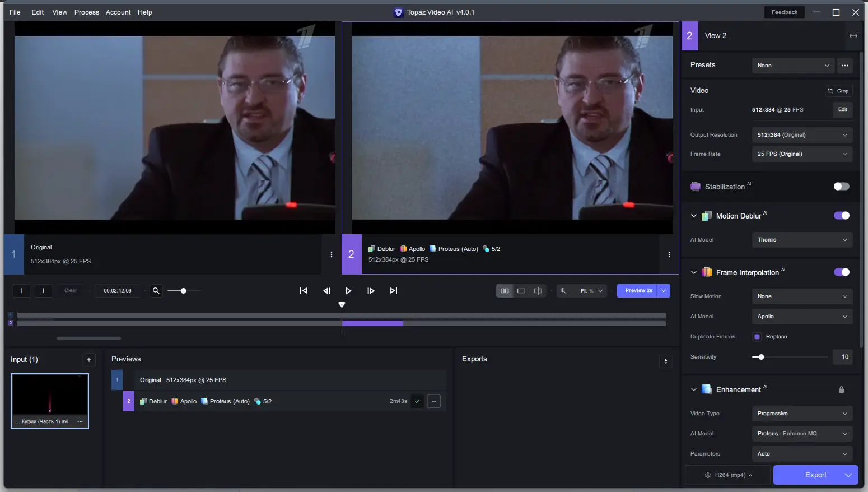The width and height of the screenshot is (868, 492).
Task: Select the side-by-side comparison view layout
Action: point(506,290)
